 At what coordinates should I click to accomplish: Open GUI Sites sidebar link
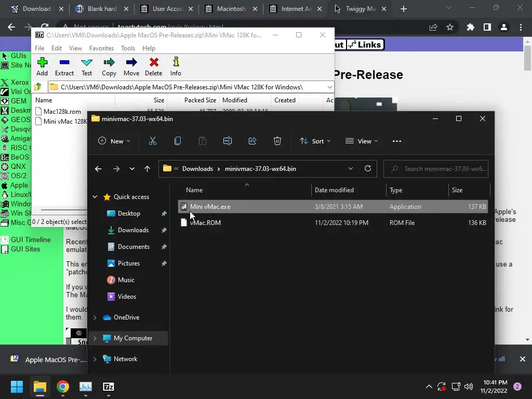pos(25,249)
